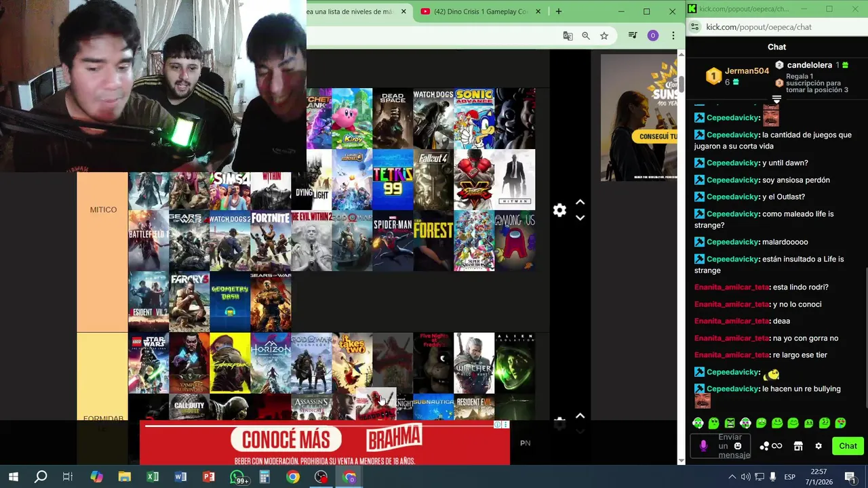Open the channel points bubbles icon
The width and height of the screenshot is (868, 488).
coord(764,446)
